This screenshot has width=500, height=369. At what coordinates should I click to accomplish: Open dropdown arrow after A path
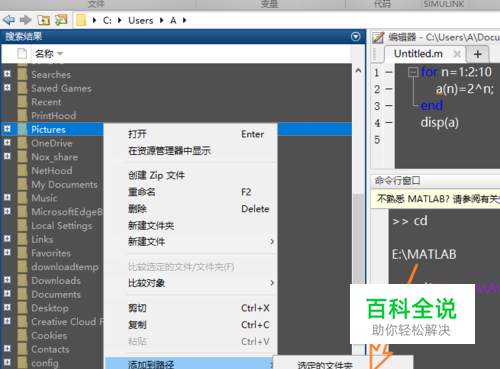coord(184,20)
